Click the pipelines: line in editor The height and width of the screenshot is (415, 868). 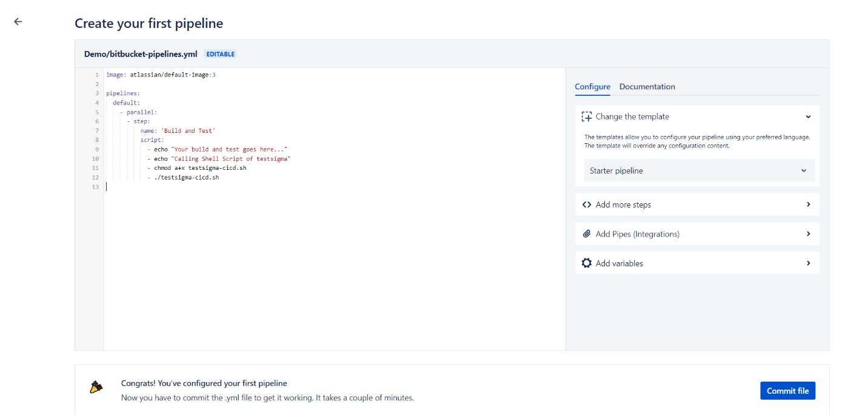[x=123, y=93]
